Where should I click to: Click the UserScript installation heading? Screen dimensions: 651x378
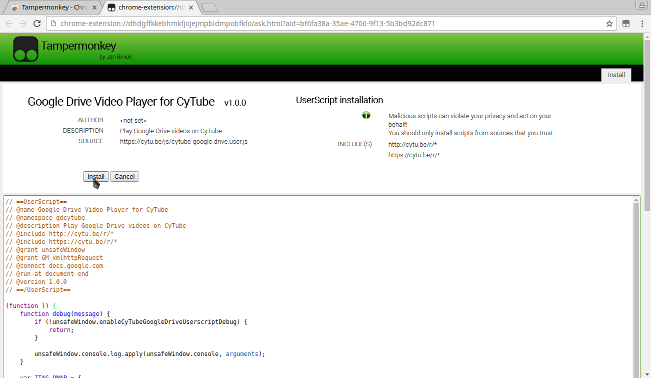coord(339,100)
